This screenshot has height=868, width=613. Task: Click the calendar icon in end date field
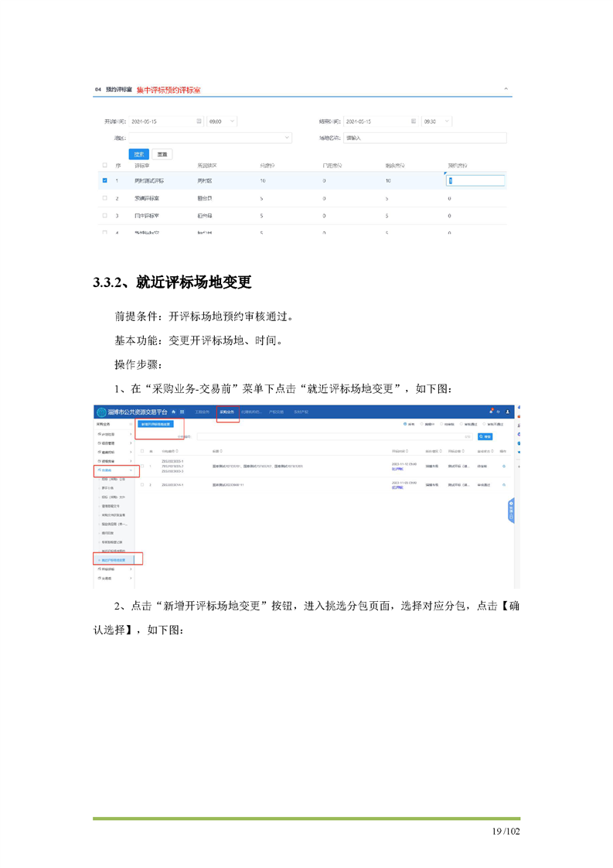click(414, 121)
